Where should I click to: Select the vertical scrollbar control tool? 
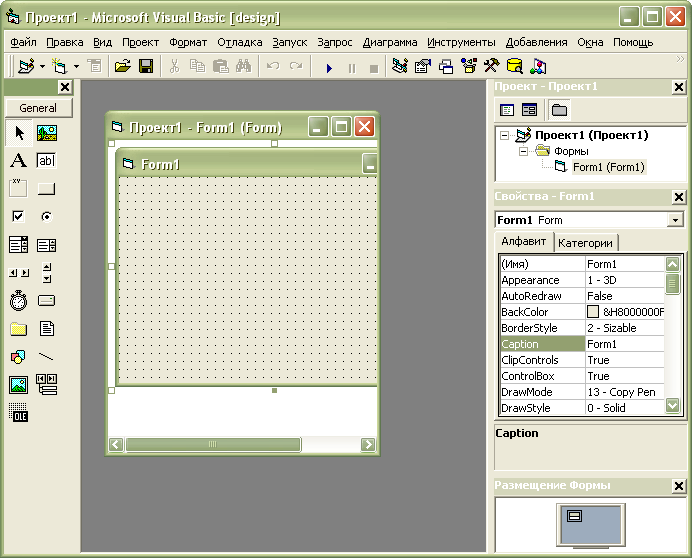[47, 273]
